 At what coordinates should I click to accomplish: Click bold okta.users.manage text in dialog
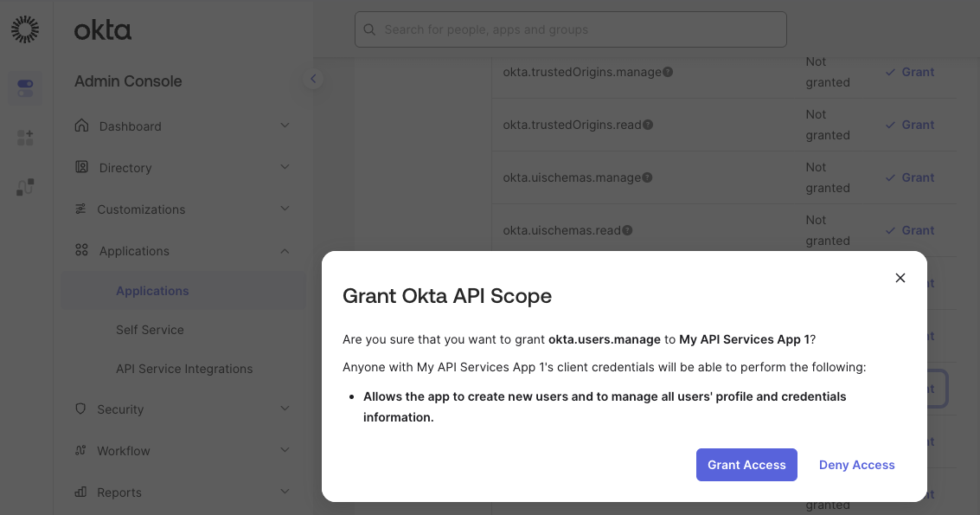[x=605, y=339]
